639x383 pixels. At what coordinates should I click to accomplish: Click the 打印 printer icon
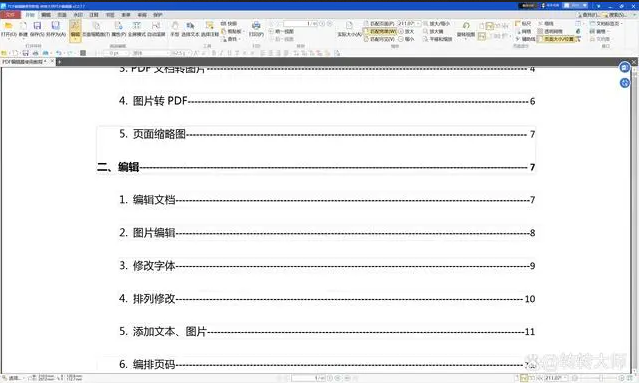click(256, 26)
